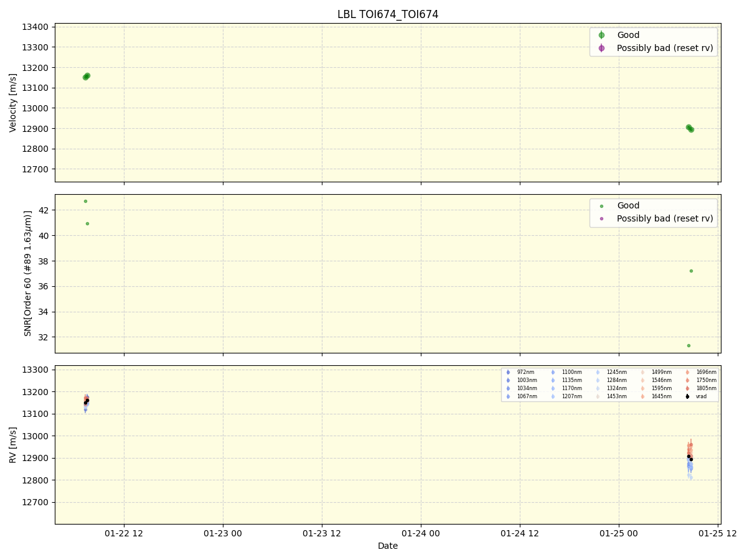Click the 1100nm blue marker icon
The width and height of the screenshot is (747, 560).
click(553, 372)
